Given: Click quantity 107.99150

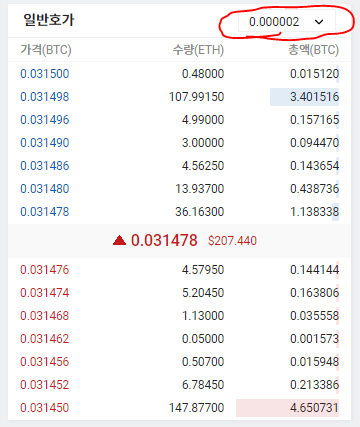Looking at the screenshot, I should pyautogui.click(x=196, y=97).
